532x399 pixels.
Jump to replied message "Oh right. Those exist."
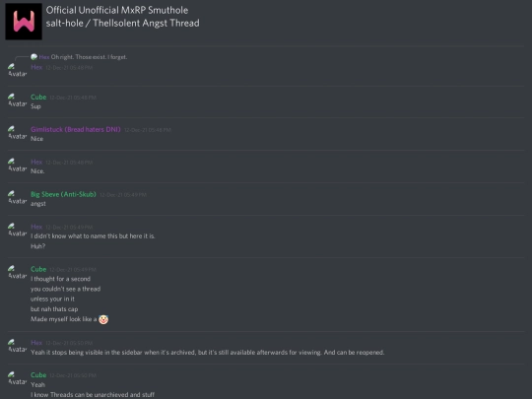pos(89,57)
